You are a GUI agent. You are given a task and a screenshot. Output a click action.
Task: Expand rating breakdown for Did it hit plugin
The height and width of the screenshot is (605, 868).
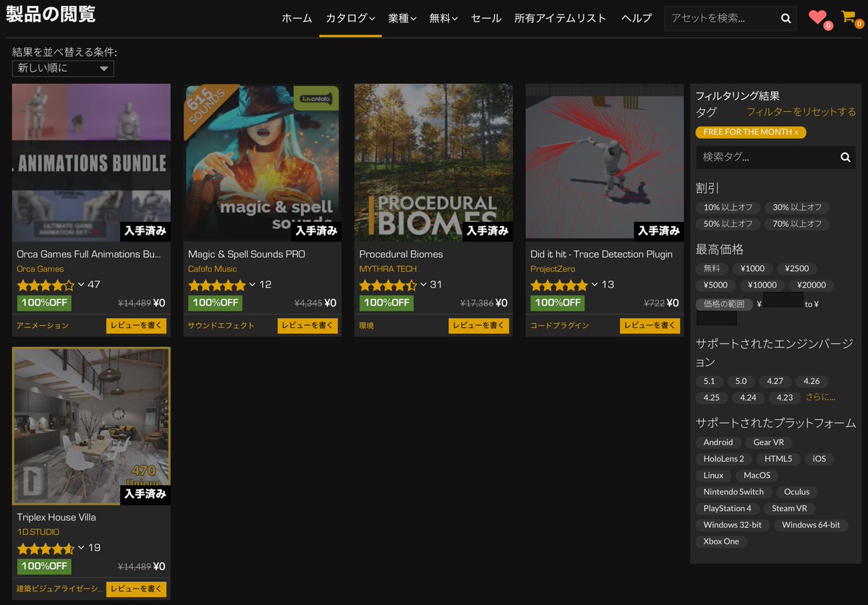pos(595,285)
